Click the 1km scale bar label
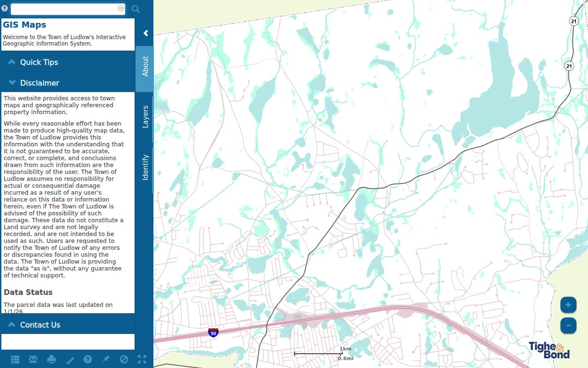 pyautogui.click(x=345, y=349)
